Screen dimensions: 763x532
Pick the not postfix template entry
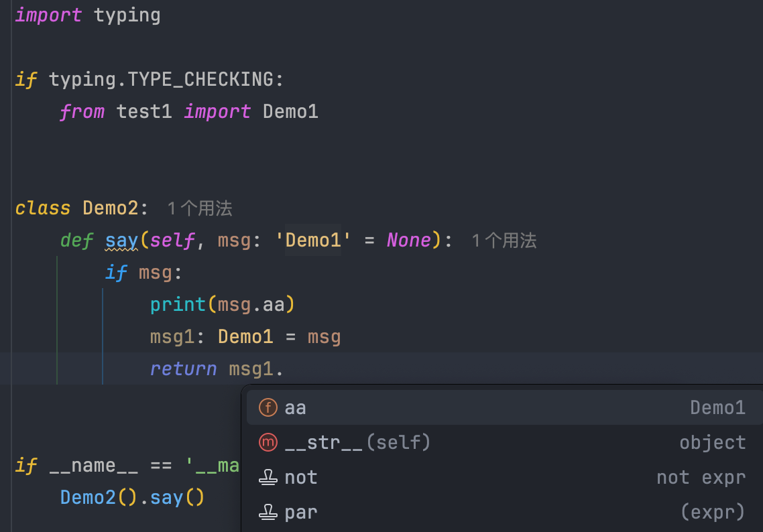[x=301, y=477]
